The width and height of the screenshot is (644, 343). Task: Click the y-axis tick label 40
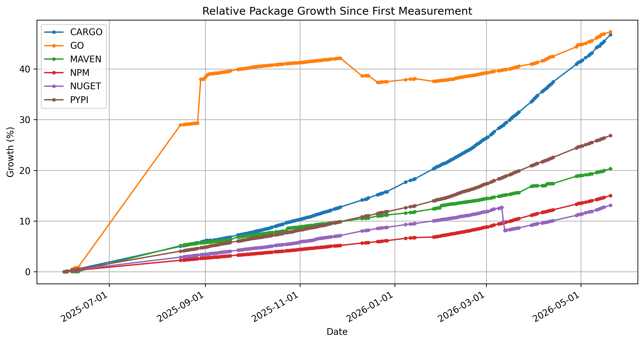(25, 69)
